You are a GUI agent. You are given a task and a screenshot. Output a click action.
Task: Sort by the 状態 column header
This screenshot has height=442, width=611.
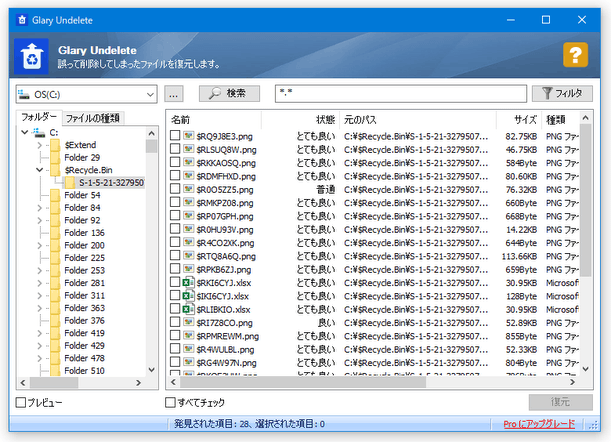coord(300,120)
